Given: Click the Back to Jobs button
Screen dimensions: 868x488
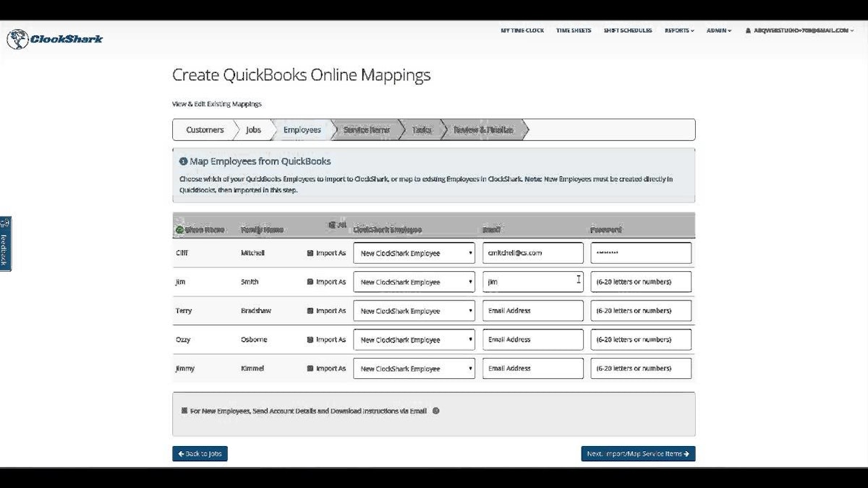Looking at the screenshot, I should pyautogui.click(x=200, y=453).
